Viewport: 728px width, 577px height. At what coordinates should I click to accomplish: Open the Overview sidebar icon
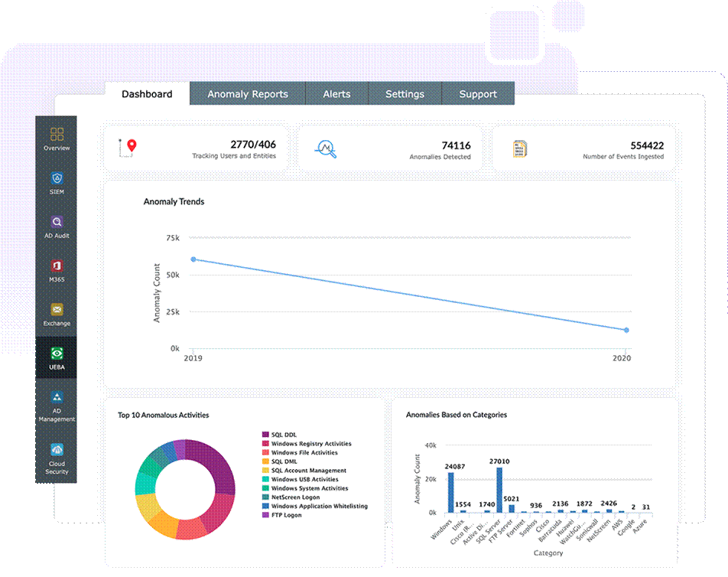pos(57,135)
